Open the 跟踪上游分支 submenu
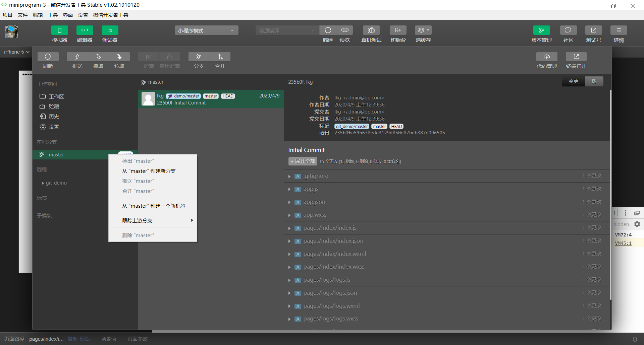This screenshot has height=345, width=644. [153, 221]
